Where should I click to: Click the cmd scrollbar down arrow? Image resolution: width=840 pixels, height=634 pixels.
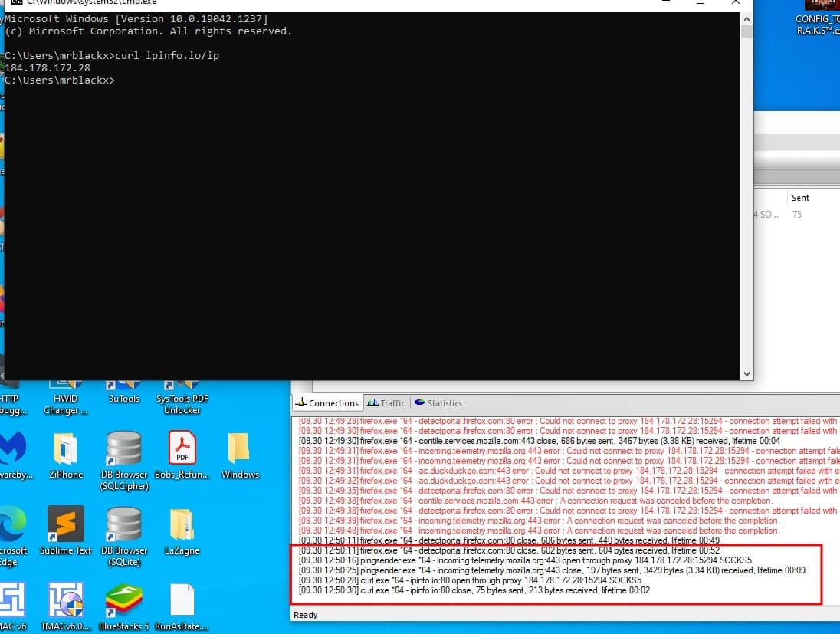pos(746,373)
